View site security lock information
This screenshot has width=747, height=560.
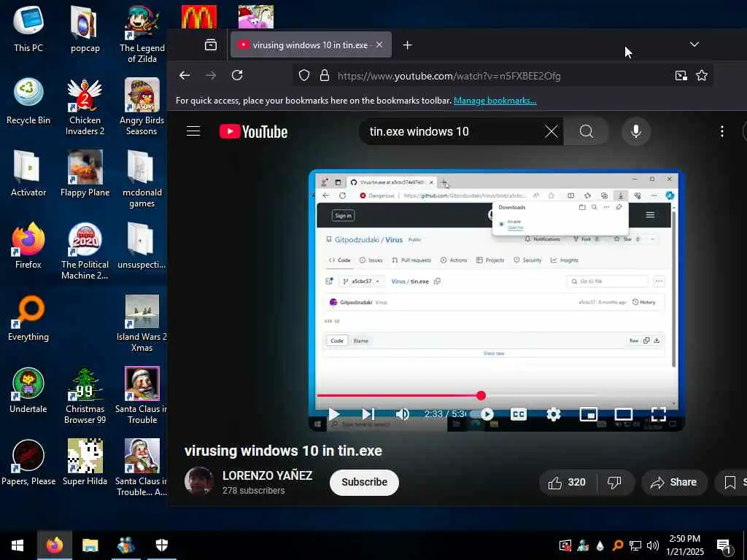click(325, 75)
